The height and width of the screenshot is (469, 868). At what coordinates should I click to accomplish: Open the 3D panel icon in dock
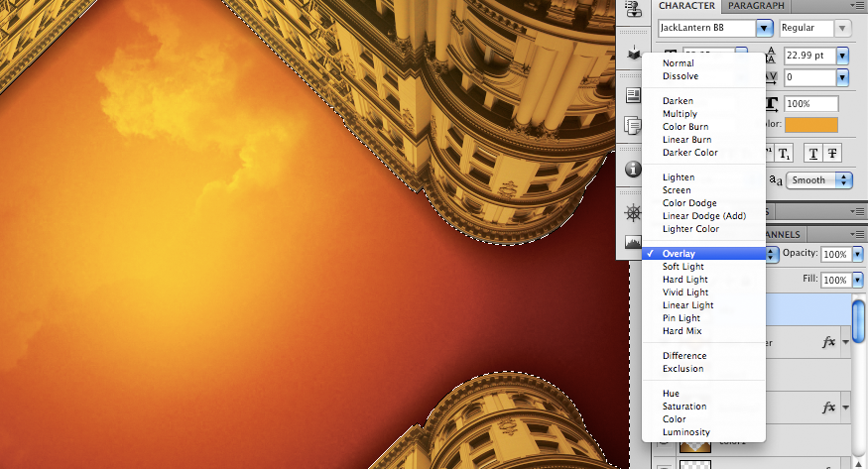tap(633, 54)
